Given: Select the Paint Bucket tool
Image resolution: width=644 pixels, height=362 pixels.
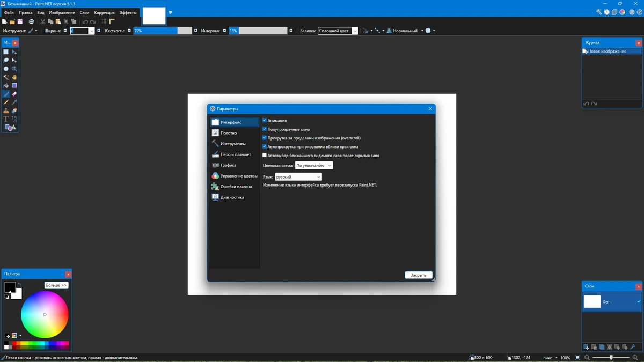Looking at the screenshot, I should tap(6, 85).
